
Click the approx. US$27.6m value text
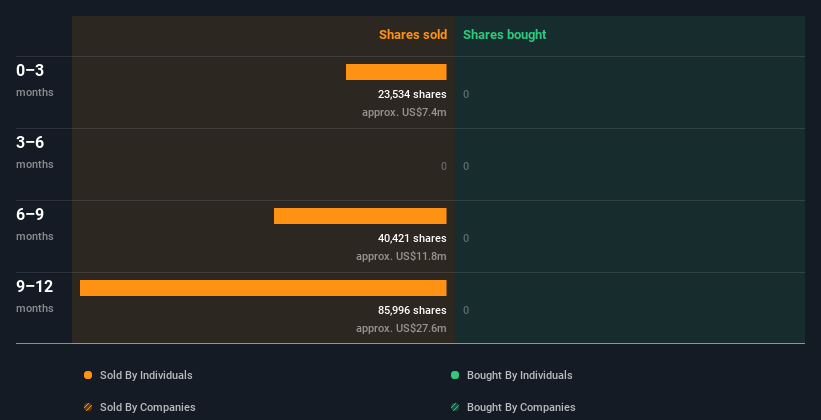401,328
